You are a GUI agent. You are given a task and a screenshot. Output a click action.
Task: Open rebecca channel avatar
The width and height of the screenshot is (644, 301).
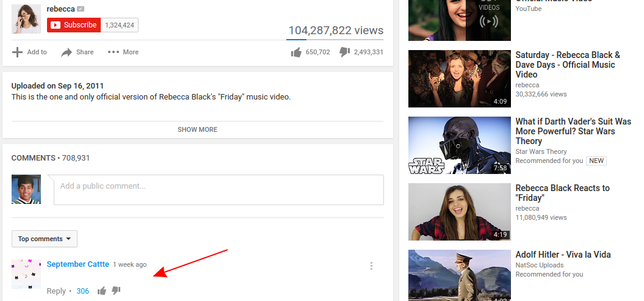coord(26,18)
